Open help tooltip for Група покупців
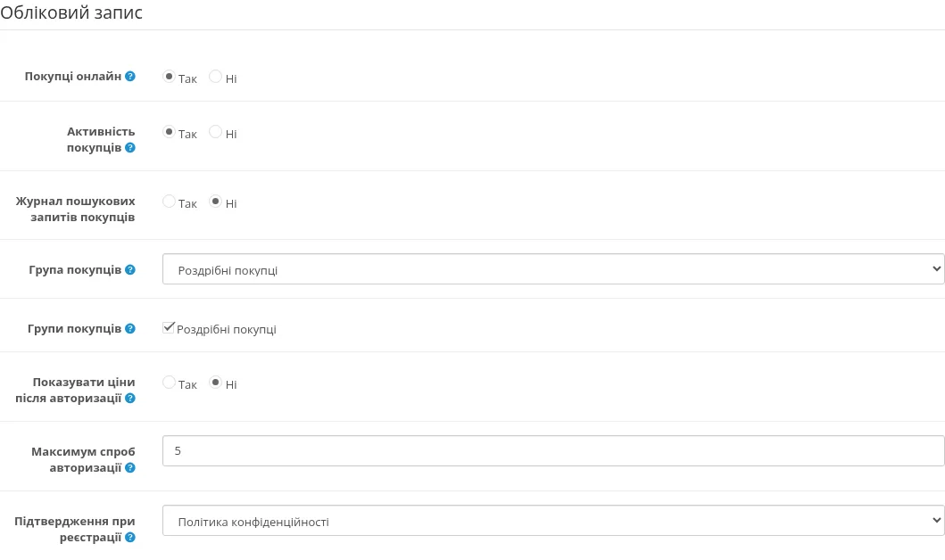The height and width of the screenshot is (560, 945). [130, 270]
